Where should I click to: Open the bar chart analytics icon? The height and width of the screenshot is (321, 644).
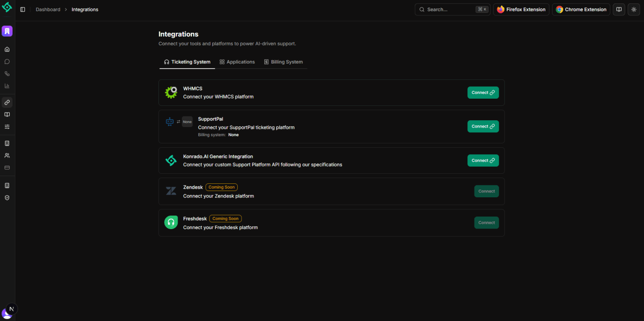click(7, 86)
